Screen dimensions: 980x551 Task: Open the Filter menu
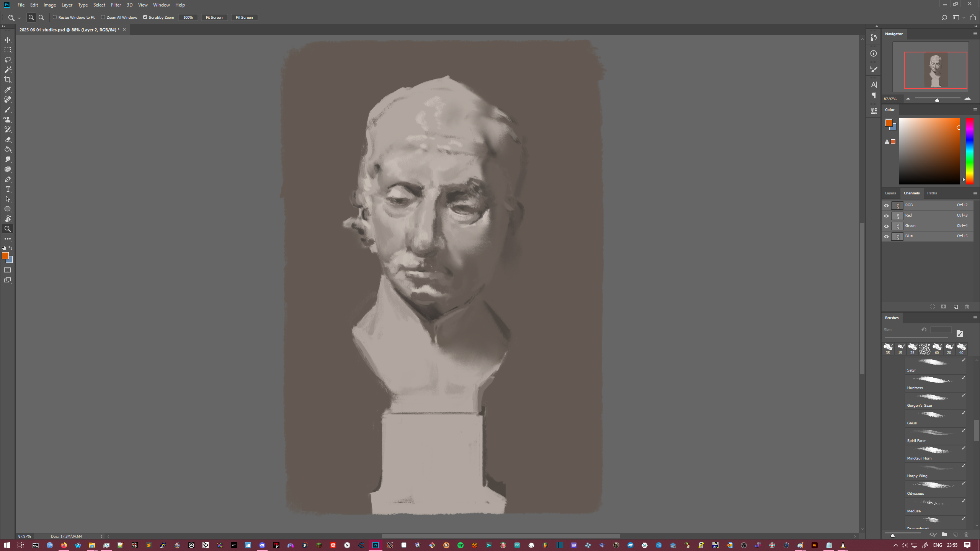pyautogui.click(x=116, y=5)
